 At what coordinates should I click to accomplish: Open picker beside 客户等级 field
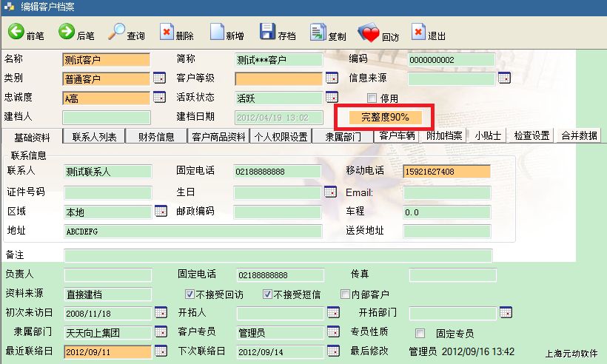click(332, 78)
